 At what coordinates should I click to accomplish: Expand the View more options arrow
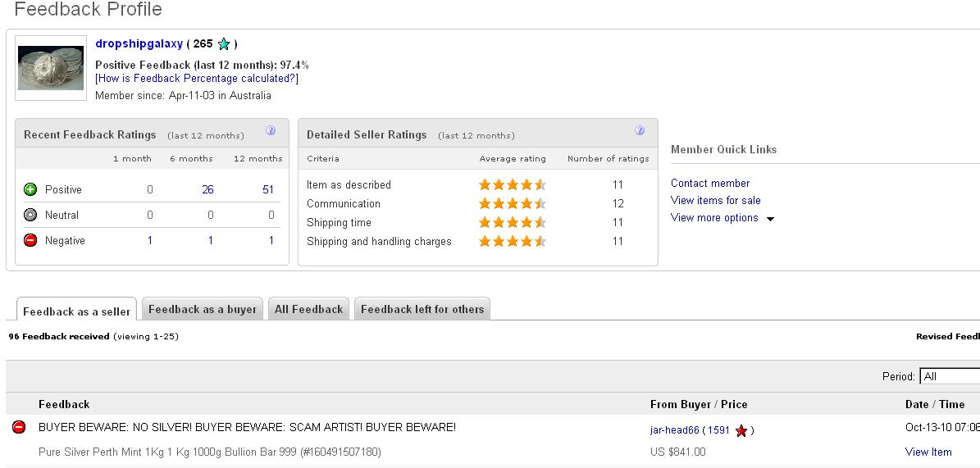[x=770, y=219]
